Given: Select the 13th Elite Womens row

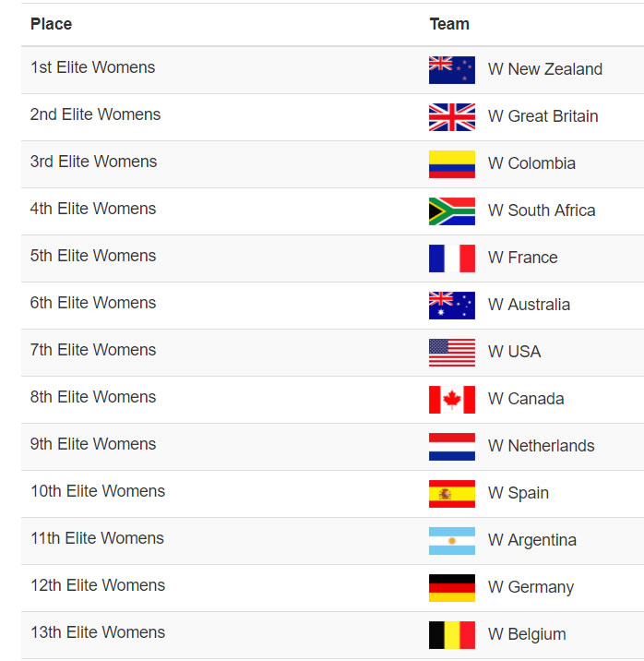Looking at the screenshot, I should (x=332, y=635).
